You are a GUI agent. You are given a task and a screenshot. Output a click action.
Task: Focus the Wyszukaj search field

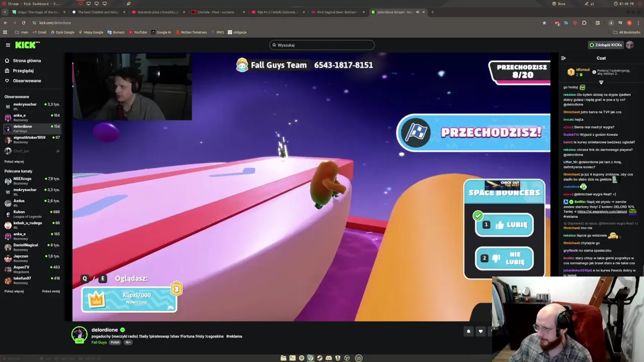coord(322,45)
